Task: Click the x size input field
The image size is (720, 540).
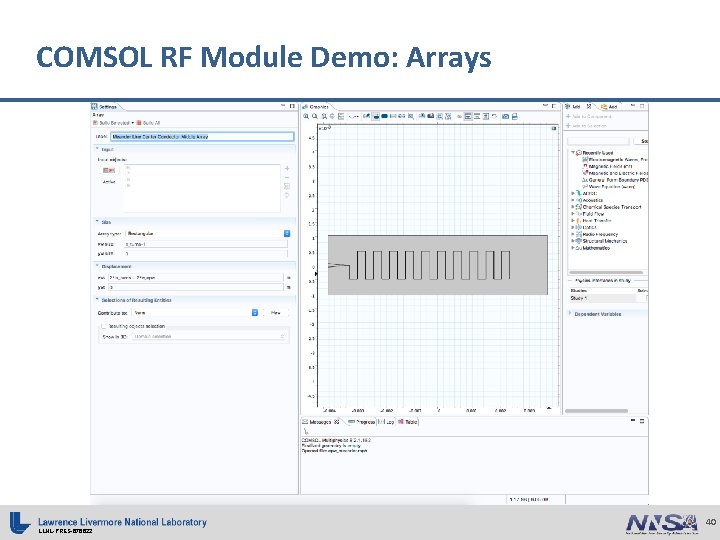Action: [x=206, y=244]
